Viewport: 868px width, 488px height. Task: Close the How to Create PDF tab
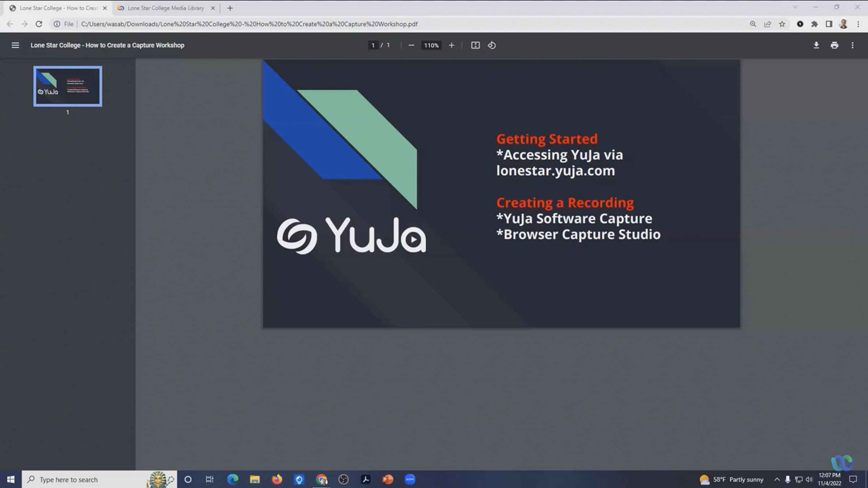105,8
